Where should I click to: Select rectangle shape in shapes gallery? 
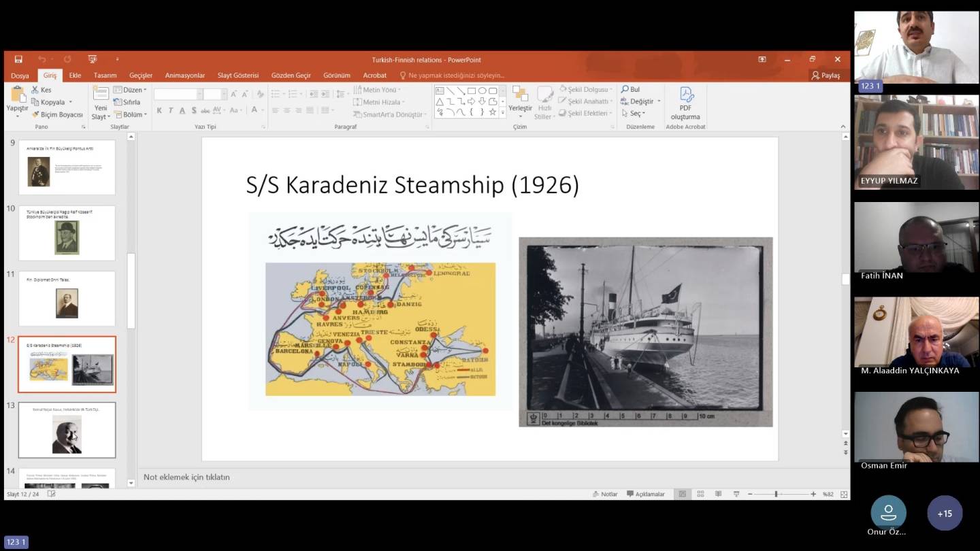point(472,90)
